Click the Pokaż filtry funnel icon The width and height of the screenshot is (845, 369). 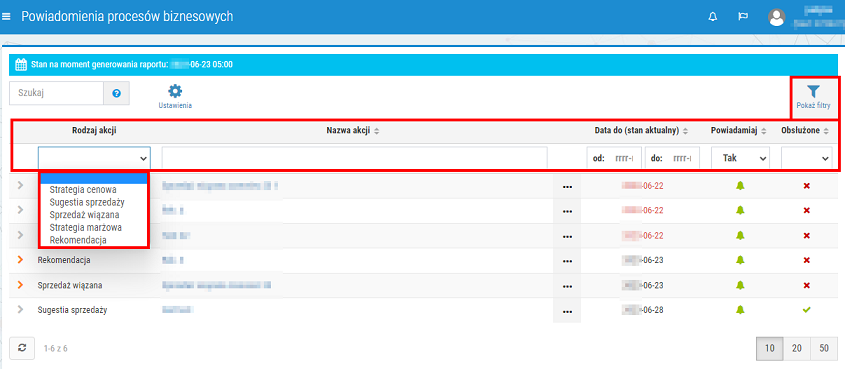814,92
